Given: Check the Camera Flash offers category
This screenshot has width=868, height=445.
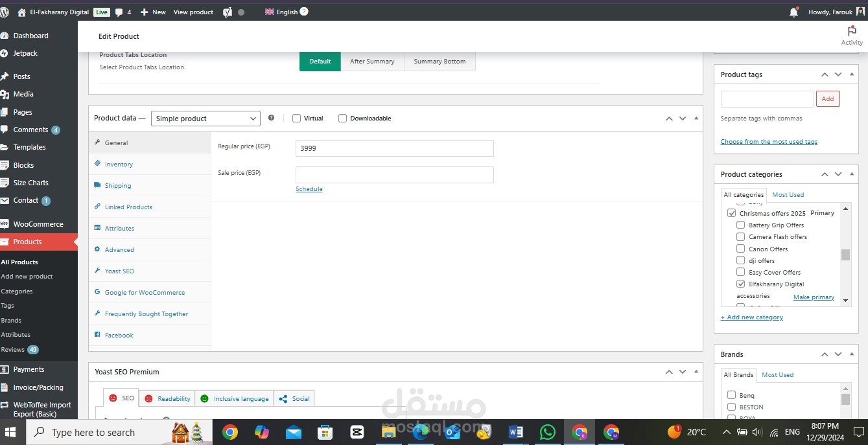Looking at the screenshot, I should [740, 237].
